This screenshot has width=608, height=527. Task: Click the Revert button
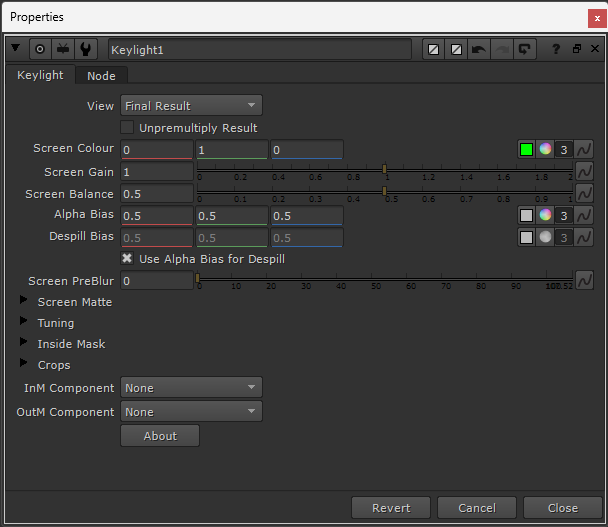point(391,508)
